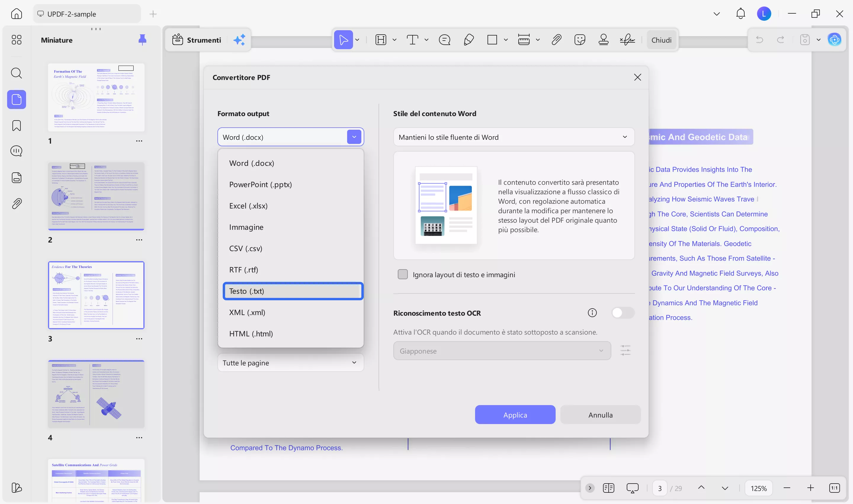Click the OCR info icon

(592, 313)
